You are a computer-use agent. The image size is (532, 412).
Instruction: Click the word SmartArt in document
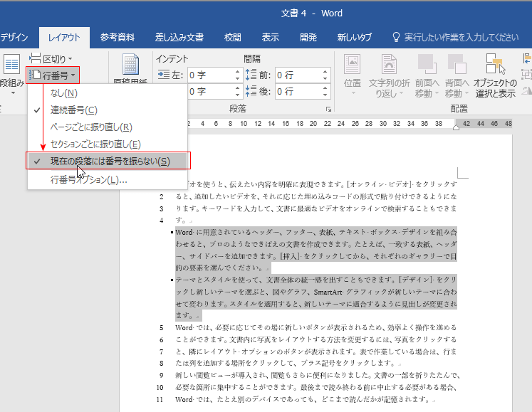(328, 292)
